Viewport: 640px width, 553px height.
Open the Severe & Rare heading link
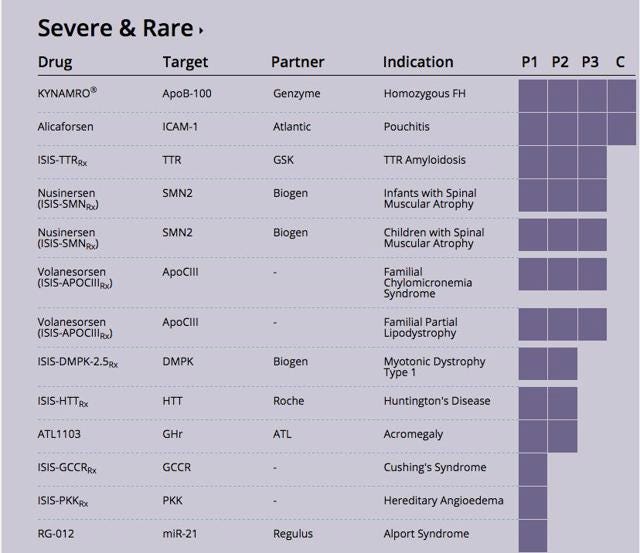pos(116,29)
